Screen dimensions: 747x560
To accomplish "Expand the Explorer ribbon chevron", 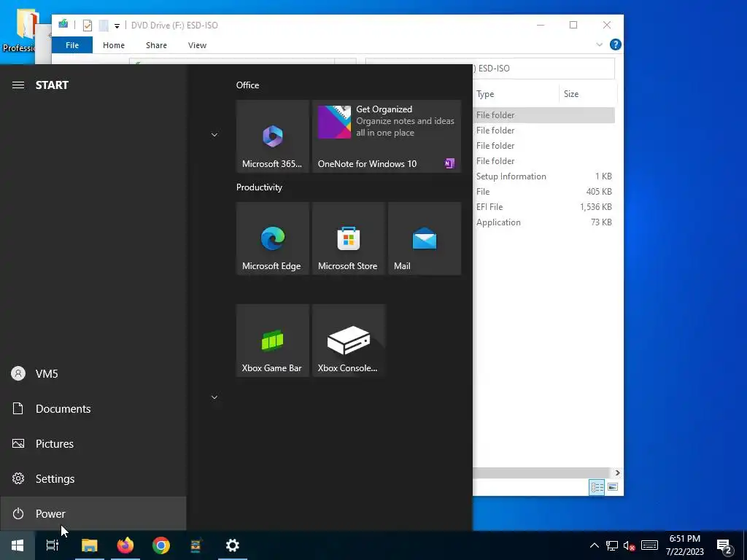I will [600, 44].
